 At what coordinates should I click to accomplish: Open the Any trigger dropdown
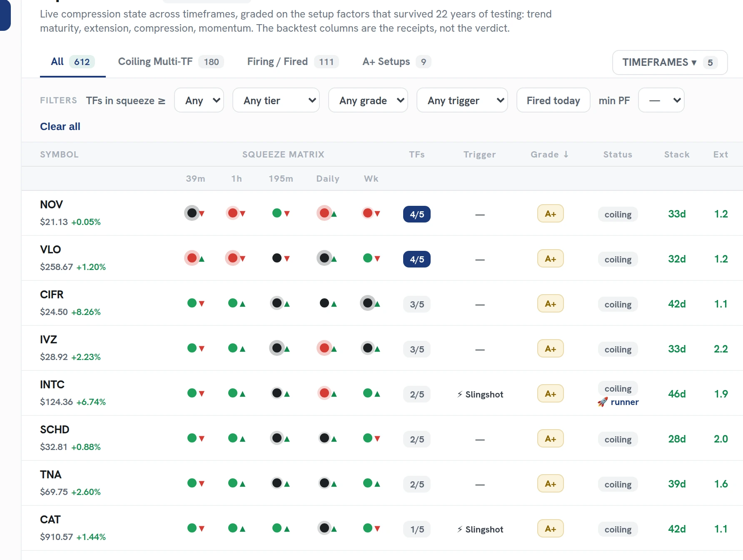coord(462,100)
